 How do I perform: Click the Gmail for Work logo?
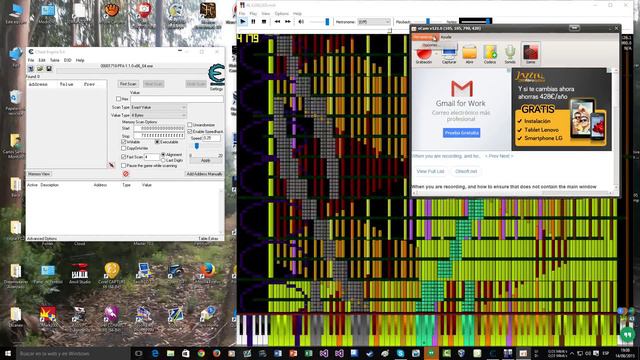click(x=462, y=89)
